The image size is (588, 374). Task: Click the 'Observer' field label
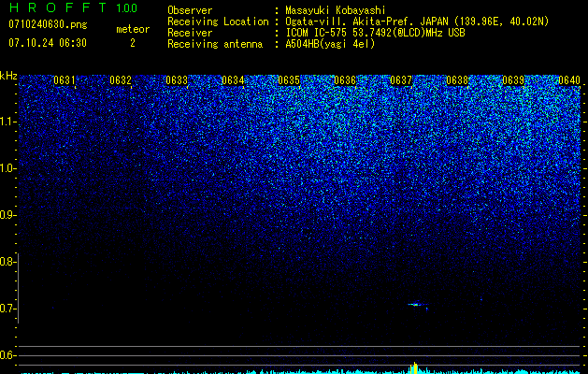click(x=190, y=10)
